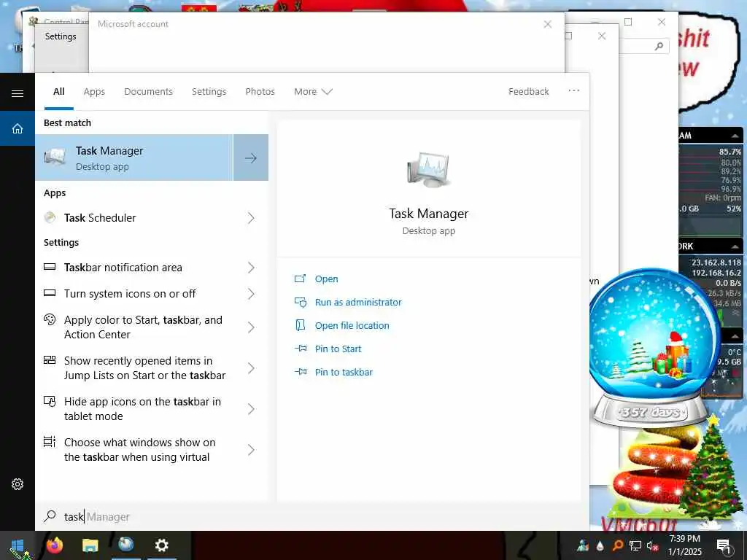Click the volume muted tray icon

click(x=652, y=545)
